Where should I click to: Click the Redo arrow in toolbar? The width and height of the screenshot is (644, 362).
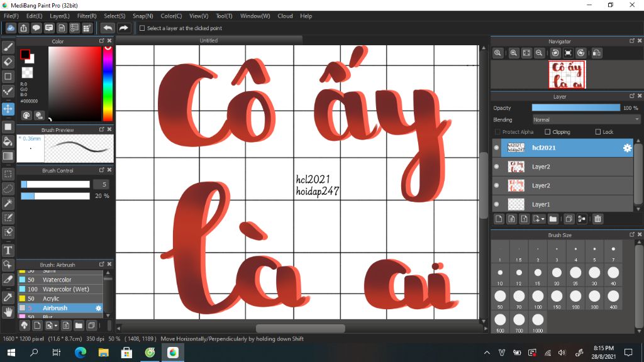pos(123,28)
